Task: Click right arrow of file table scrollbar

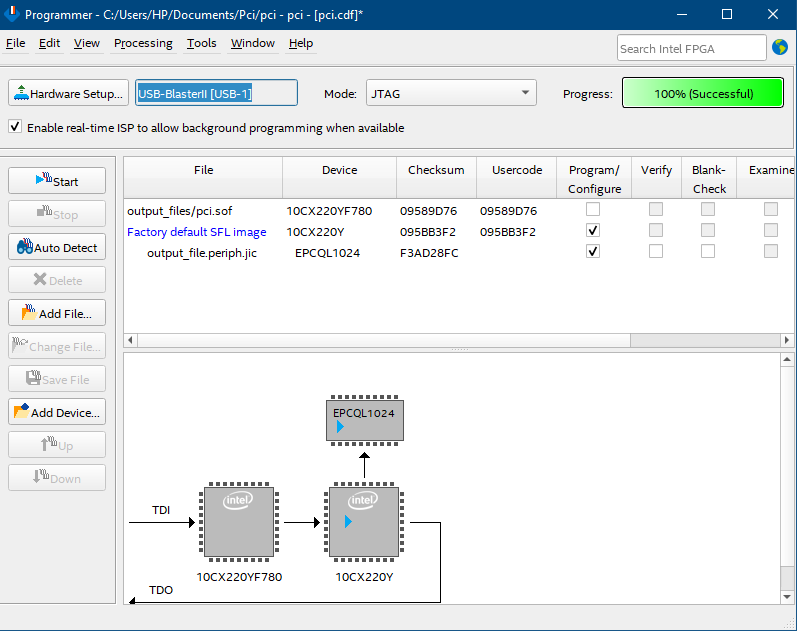Action: [x=787, y=340]
